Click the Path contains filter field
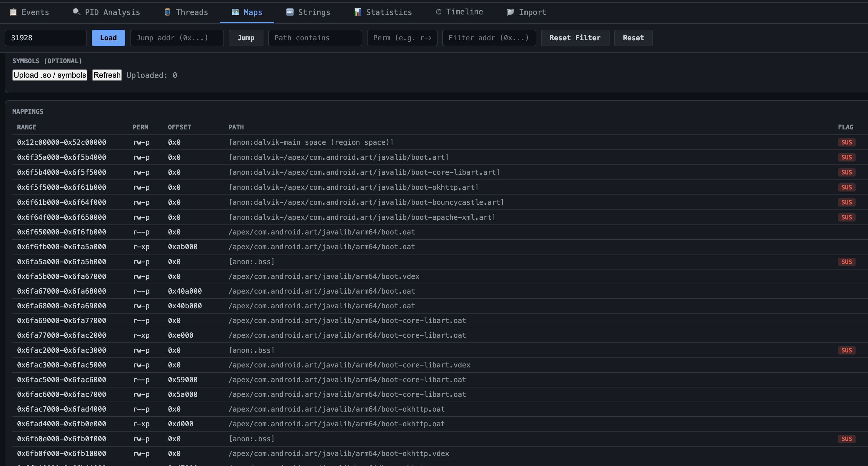Viewport: 868px width, 466px height. pos(315,38)
